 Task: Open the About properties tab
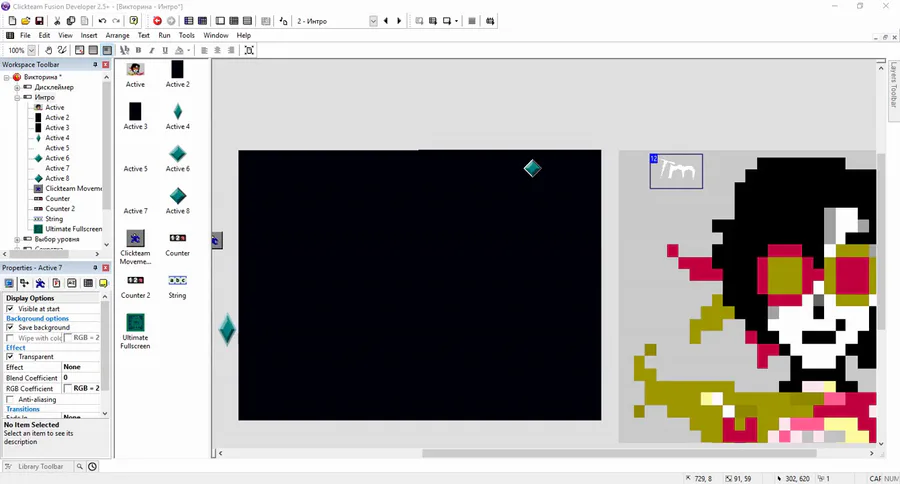103,283
